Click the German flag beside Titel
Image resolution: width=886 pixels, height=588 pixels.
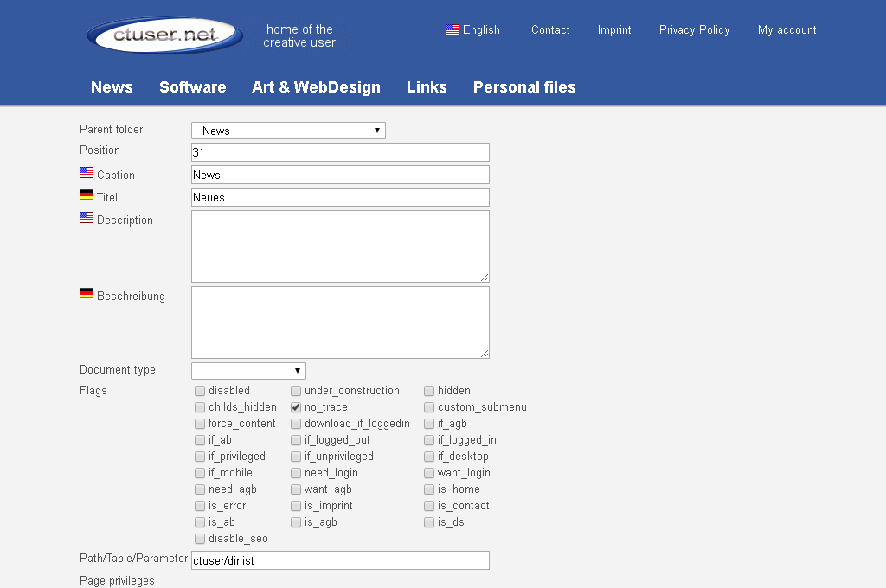click(x=87, y=196)
